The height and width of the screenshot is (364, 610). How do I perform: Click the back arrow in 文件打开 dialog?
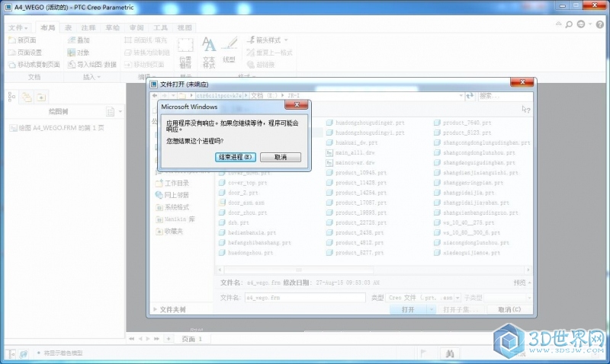coord(155,95)
